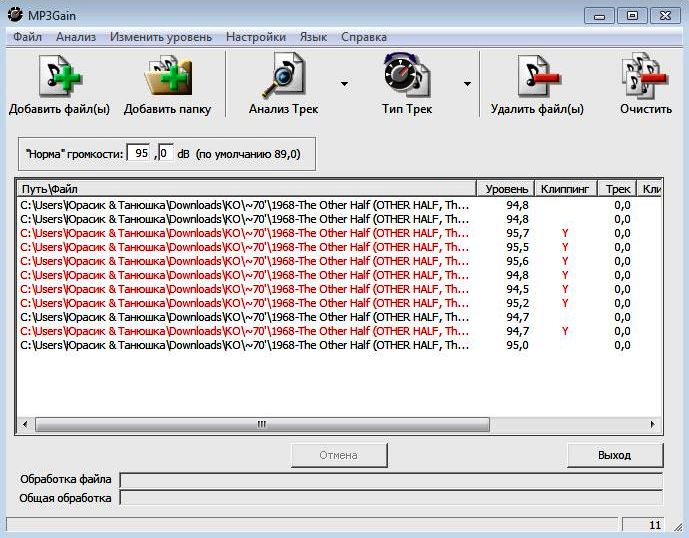This screenshot has height=538, width=689.
Task: Select the file row with level 95,7
Action: tap(245, 233)
